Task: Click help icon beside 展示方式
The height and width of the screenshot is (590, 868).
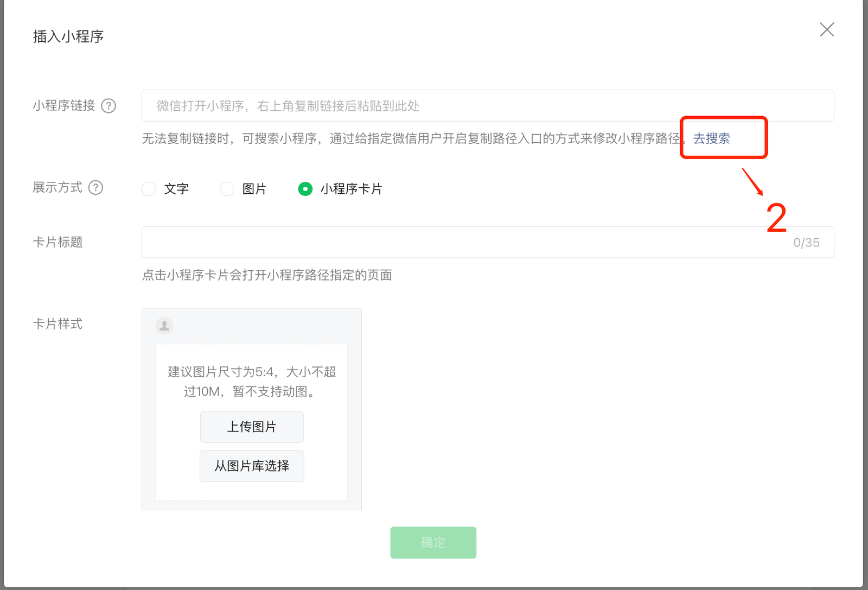Action: click(95, 188)
